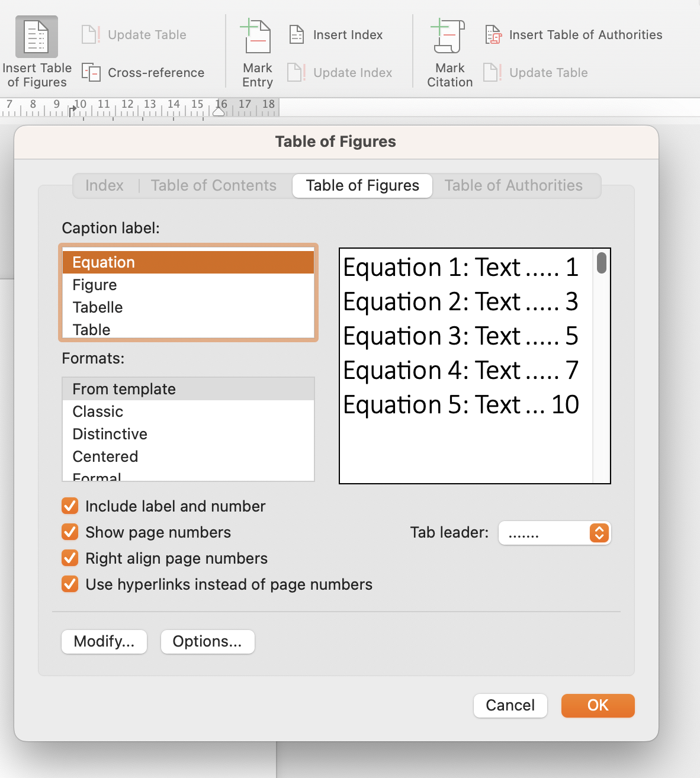Click the Insert Table of Authorities icon

pyautogui.click(x=493, y=35)
